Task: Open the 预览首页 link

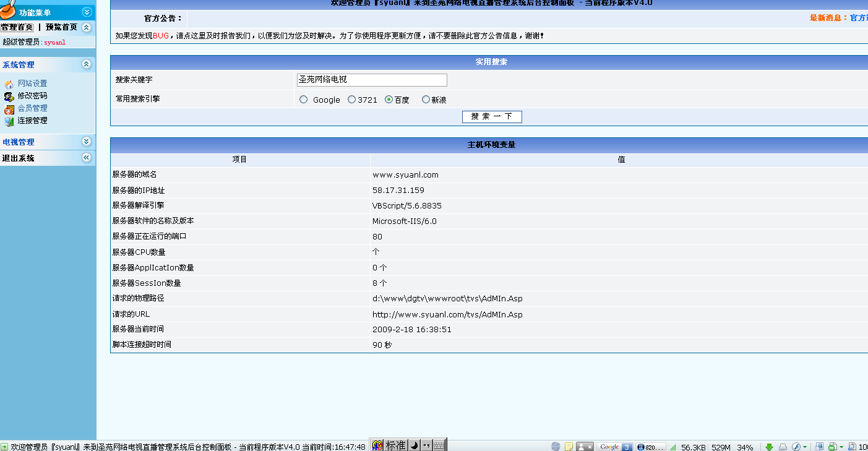Action: click(x=61, y=27)
